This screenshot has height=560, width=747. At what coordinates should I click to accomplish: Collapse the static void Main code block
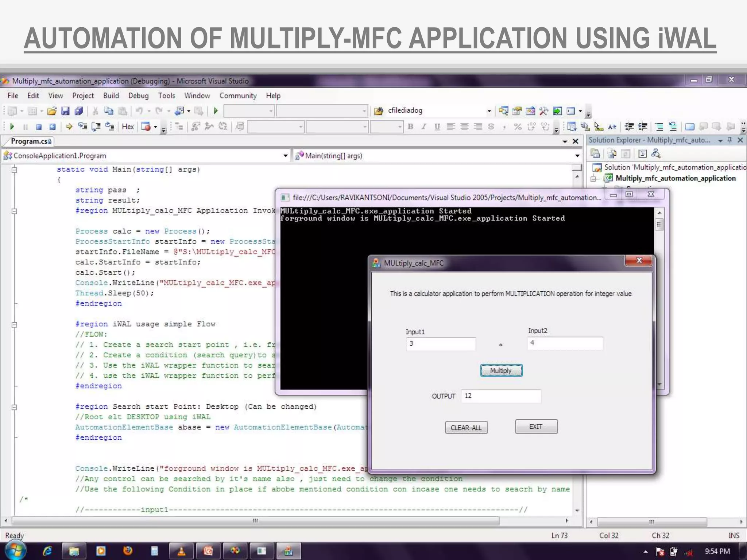click(x=14, y=170)
